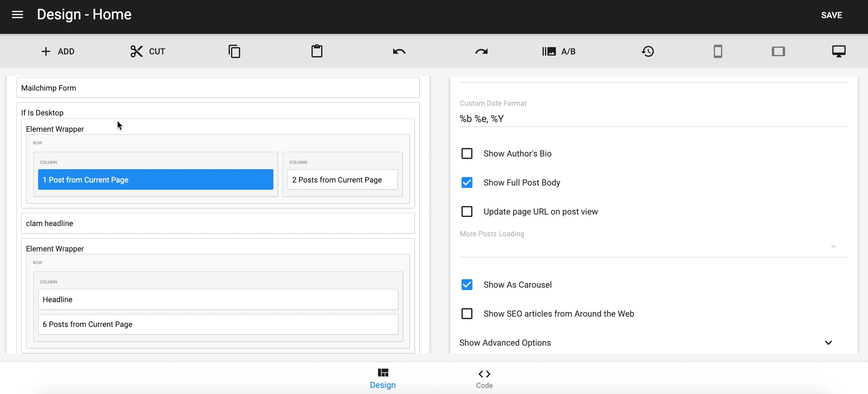Switch to desktop monitor preview

[839, 51]
